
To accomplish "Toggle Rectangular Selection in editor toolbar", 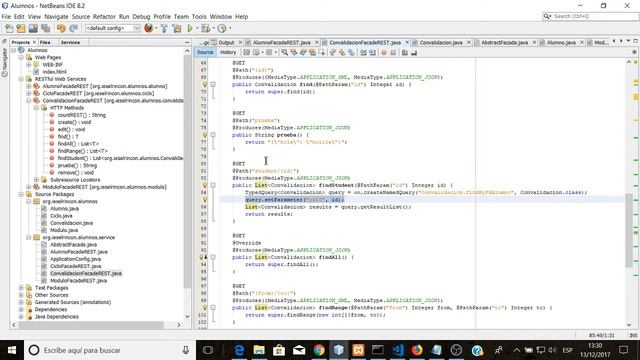I will click(322, 52).
